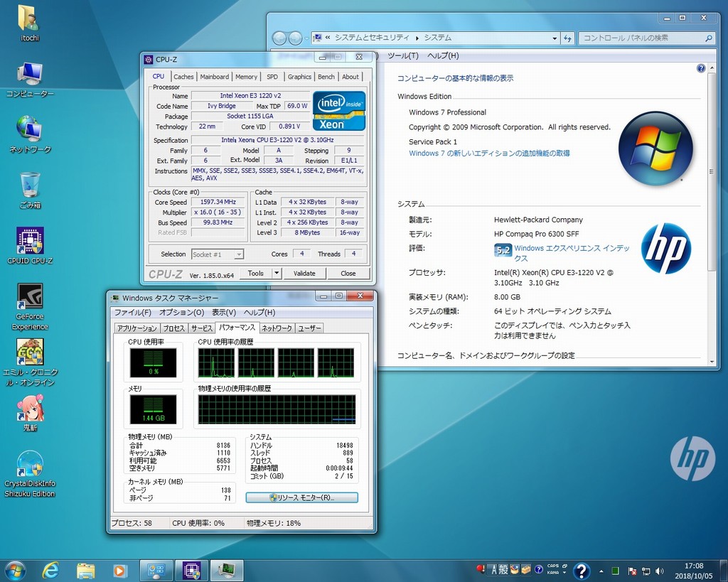This screenshot has height=582, width=728.
Task: Open the CPU-Z Graphics tab
Action: (x=299, y=77)
